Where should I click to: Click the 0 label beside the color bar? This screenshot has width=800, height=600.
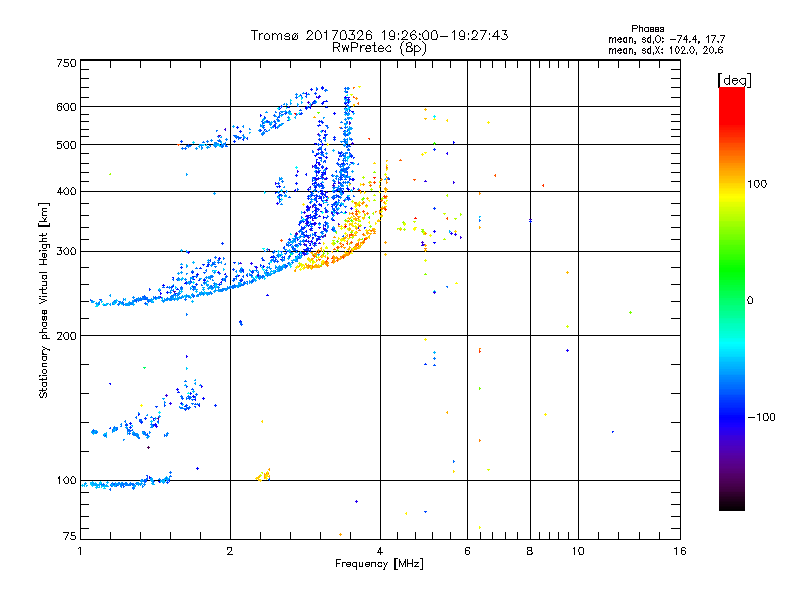coord(750,301)
